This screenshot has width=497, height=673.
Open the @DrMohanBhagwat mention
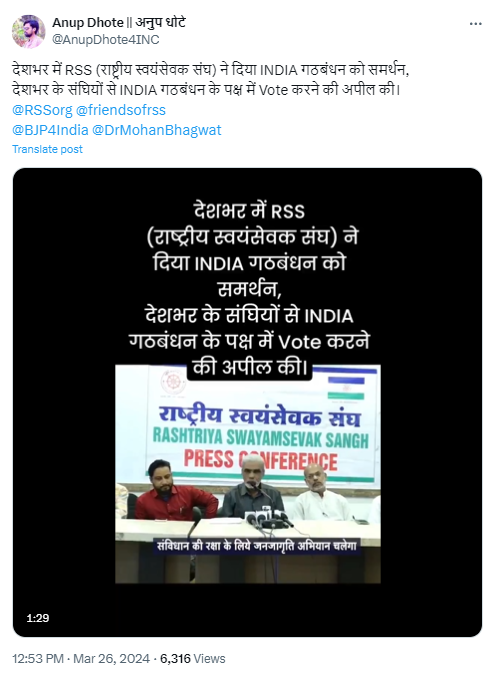[157, 130]
